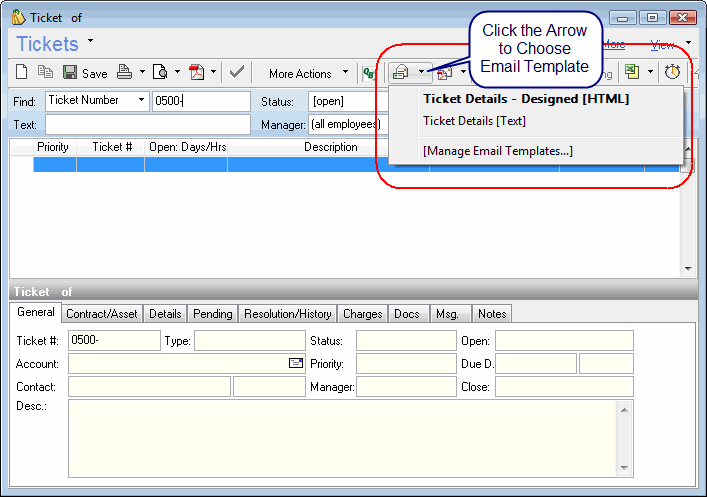
Task: Open Manage Email Templates option
Action: click(x=497, y=151)
